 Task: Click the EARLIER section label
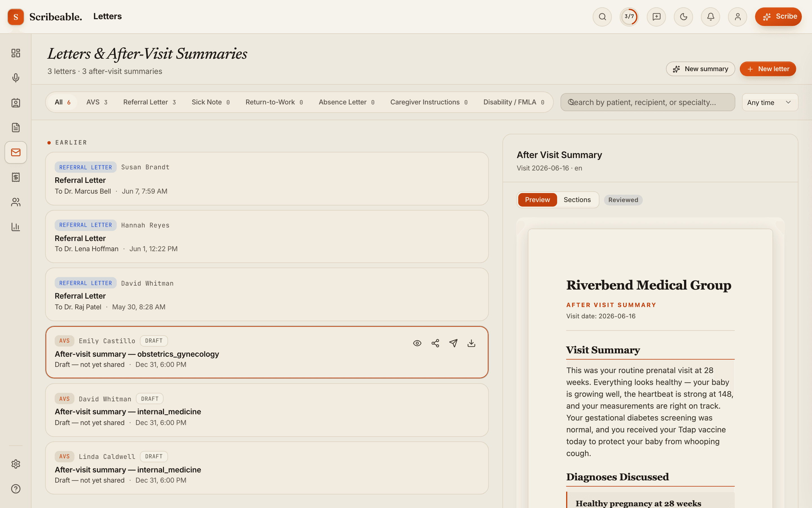71,143
